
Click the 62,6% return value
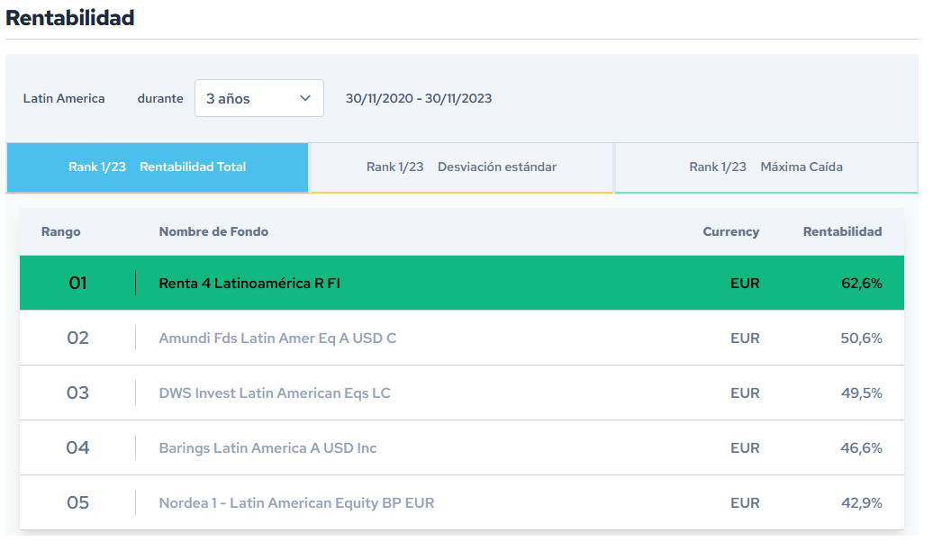click(x=861, y=283)
